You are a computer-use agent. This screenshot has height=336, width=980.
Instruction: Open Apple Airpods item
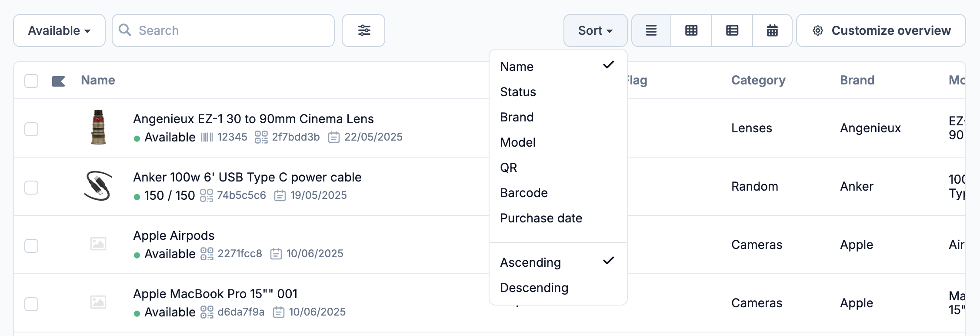click(174, 235)
